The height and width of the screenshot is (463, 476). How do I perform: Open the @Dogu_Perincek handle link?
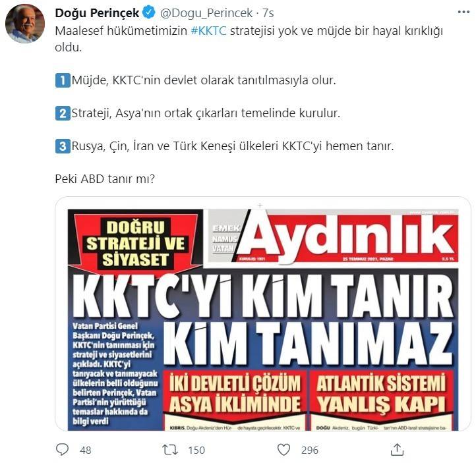click(206, 13)
